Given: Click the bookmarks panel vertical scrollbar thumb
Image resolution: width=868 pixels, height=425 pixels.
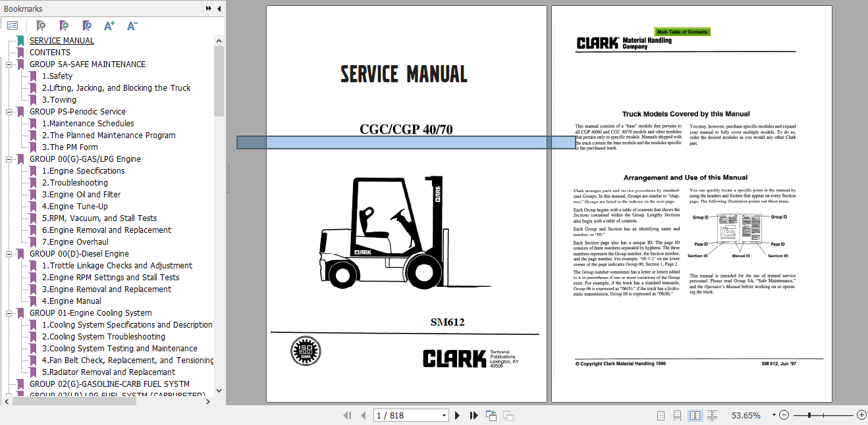Looking at the screenshot, I should coord(219,80).
